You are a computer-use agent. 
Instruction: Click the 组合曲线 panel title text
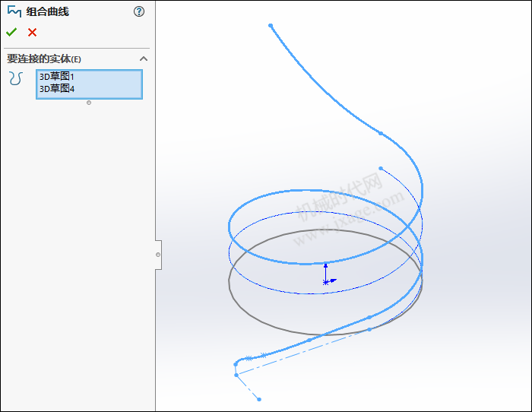48,11
